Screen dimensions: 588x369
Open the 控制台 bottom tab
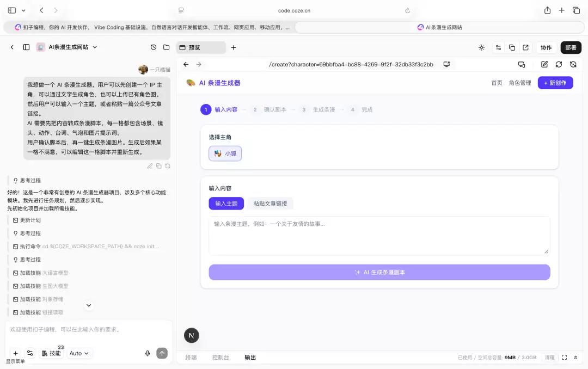[x=220, y=358]
